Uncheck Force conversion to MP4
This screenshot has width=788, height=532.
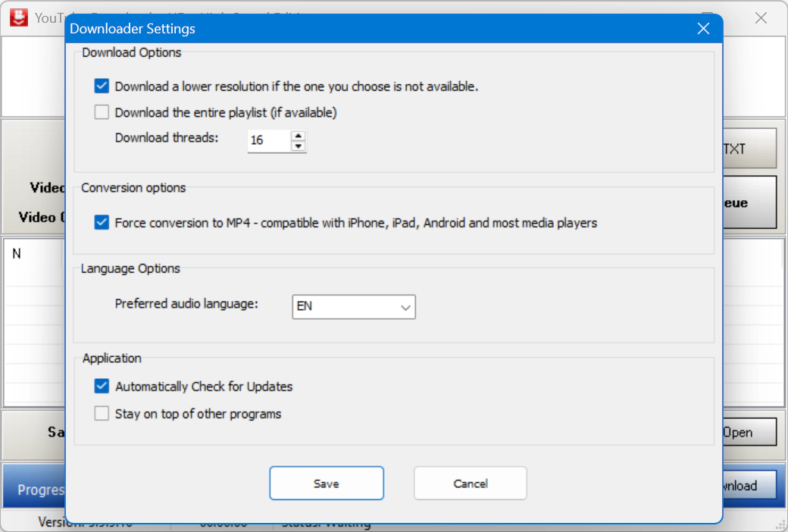coord(102,223)
